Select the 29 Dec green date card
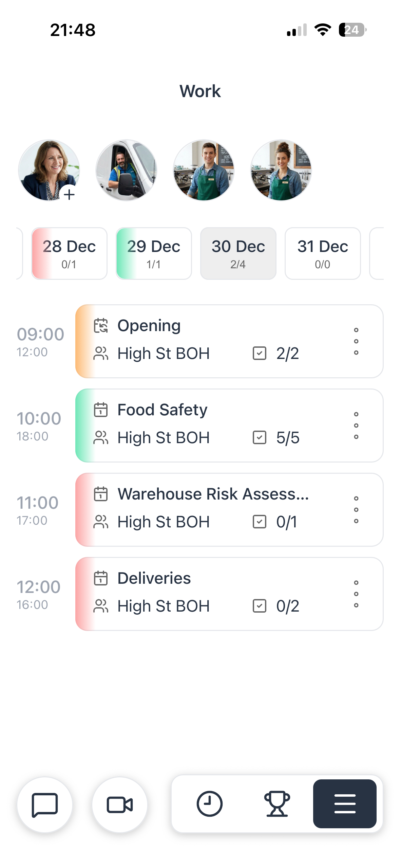The width and height of the screenshot is (400, 868). point(154,253)
